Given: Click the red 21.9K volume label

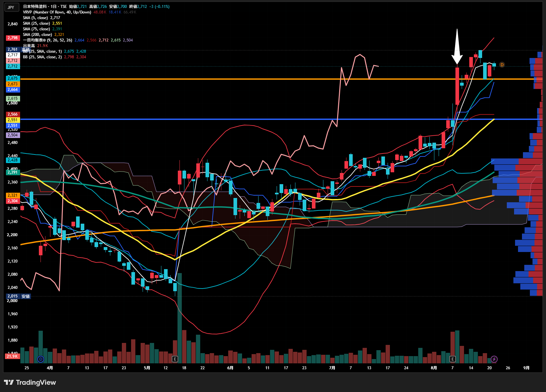Looking at the screenshot, I should (x=12, y=356).
